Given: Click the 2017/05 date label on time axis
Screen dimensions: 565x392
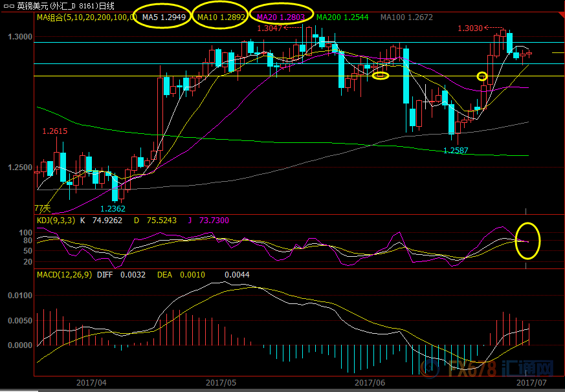Looking at the screenshot, I should tap(220, 383).
